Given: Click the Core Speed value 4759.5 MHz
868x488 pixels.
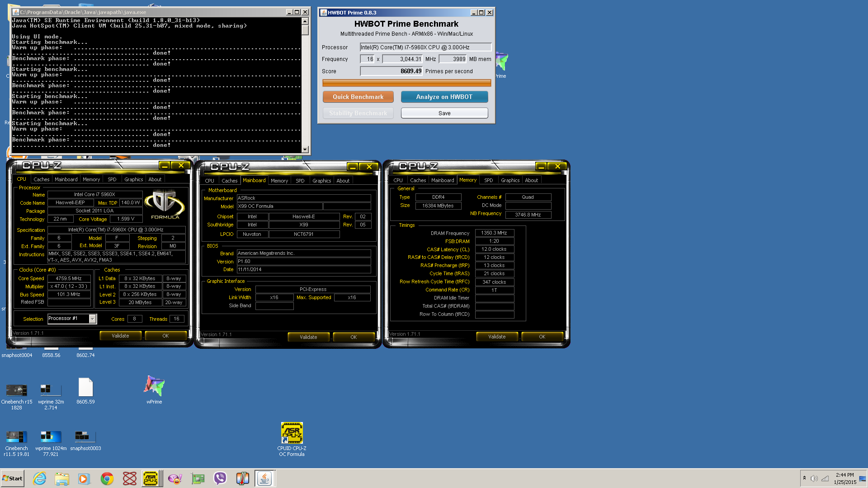Looking at the screenshot, I should 69,278.
